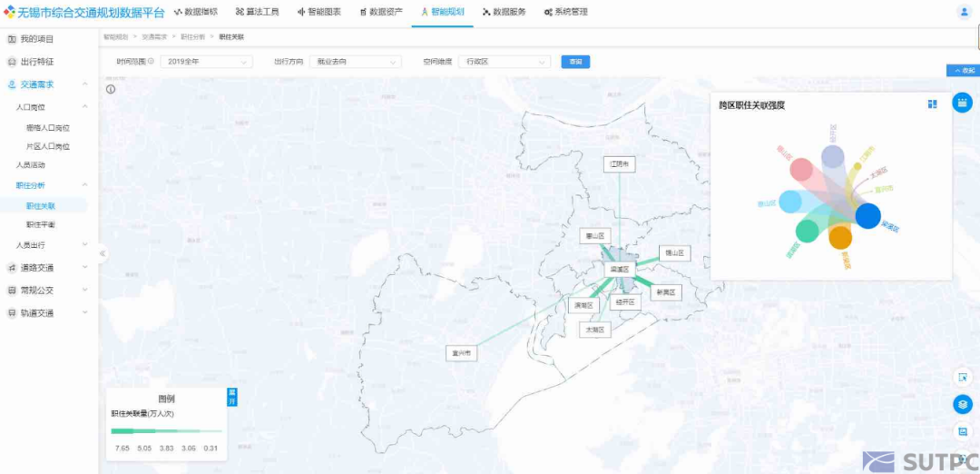
Task: Click the 交通需求 sidebar icon
Action: (x=11, y=84)
